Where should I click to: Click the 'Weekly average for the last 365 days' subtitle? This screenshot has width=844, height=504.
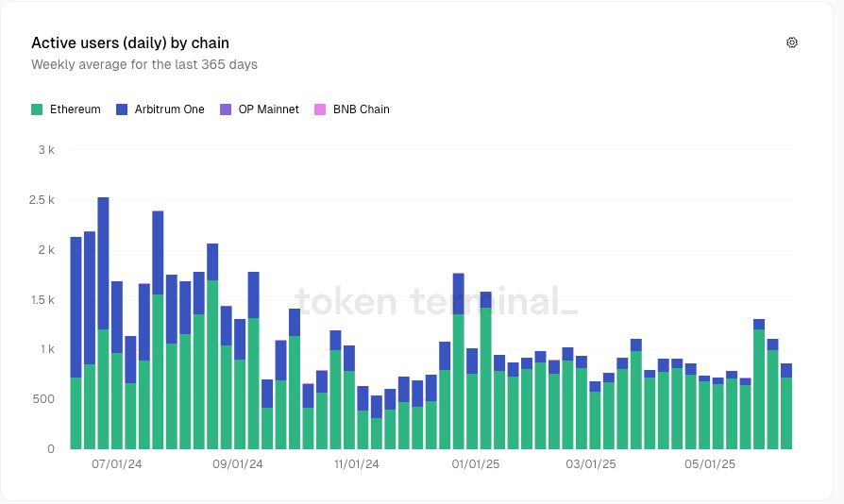coord(144,65)
